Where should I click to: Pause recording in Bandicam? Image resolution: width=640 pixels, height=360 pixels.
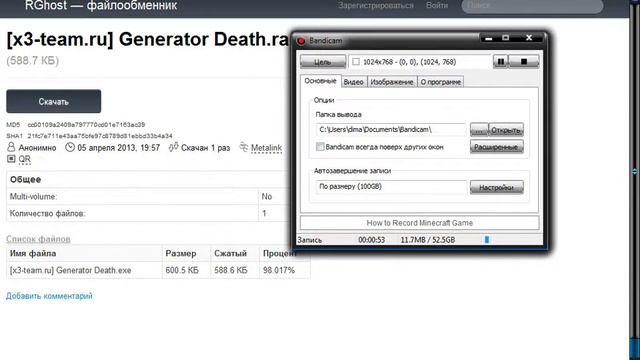click(500, 62)
